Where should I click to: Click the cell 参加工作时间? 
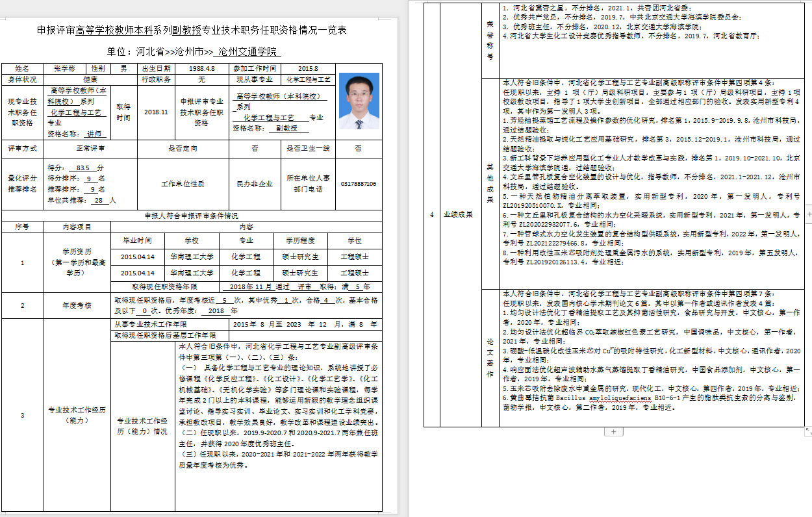255,69
